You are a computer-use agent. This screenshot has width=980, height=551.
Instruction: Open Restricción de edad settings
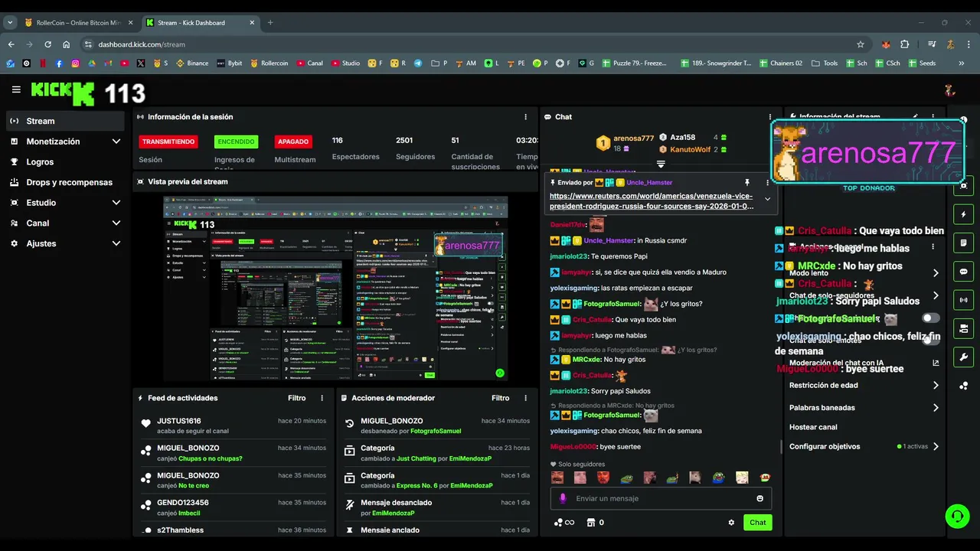[x=864, y=385]
